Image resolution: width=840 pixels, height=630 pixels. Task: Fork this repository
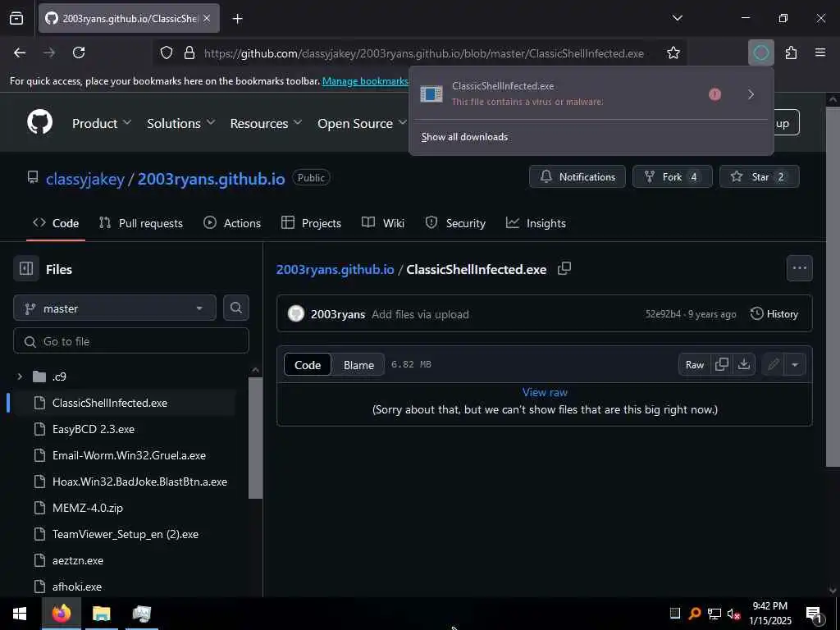point(673,177)
